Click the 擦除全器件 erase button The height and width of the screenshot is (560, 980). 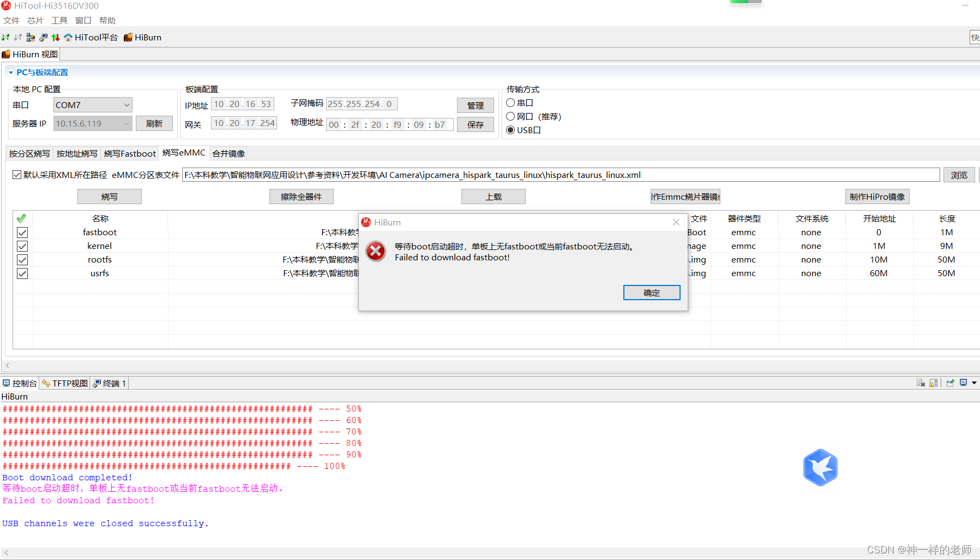[x=302, y=196]
